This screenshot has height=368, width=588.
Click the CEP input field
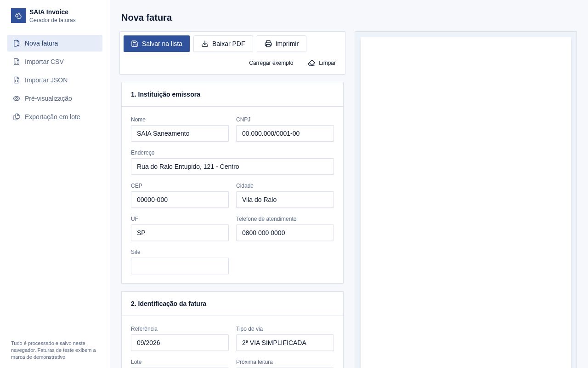(180, 200)
